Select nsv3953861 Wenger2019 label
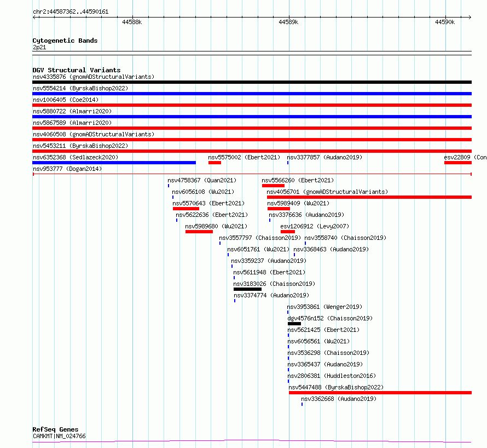The image size is (487, 448). pyautogui.click(x=324, y=307)
